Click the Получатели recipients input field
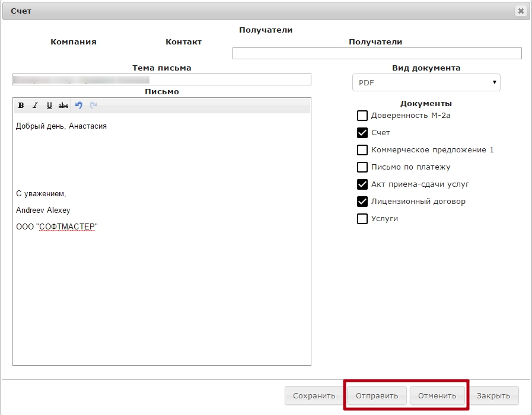Screen dimensions: 532x415 (377, 53)
